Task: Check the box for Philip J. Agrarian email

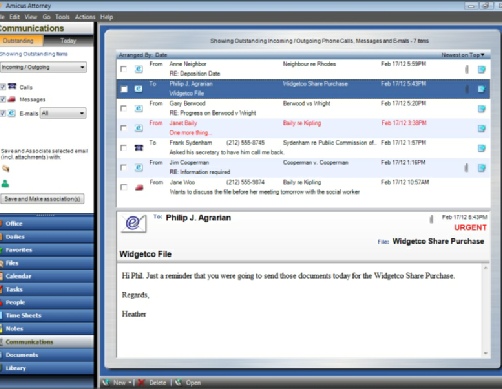Action: tap(124, 89)
